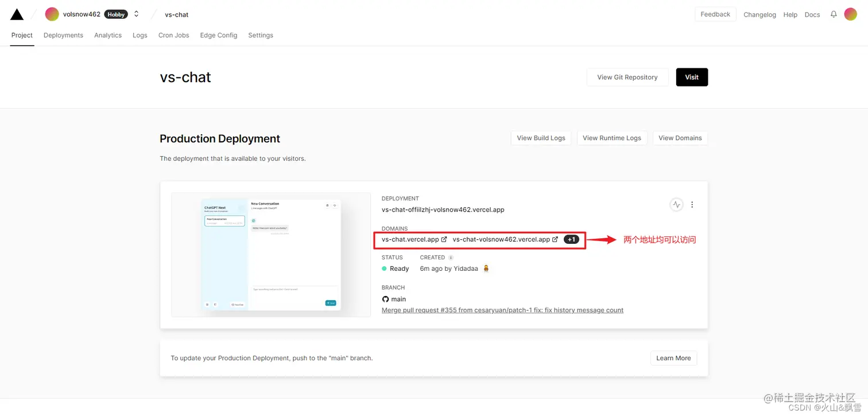Click the main branch name

coord(398,299)
